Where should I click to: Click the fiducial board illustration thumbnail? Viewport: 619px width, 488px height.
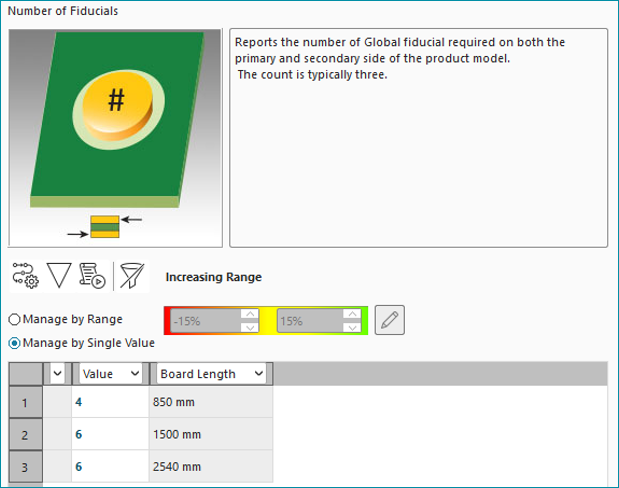click(115, 138)
